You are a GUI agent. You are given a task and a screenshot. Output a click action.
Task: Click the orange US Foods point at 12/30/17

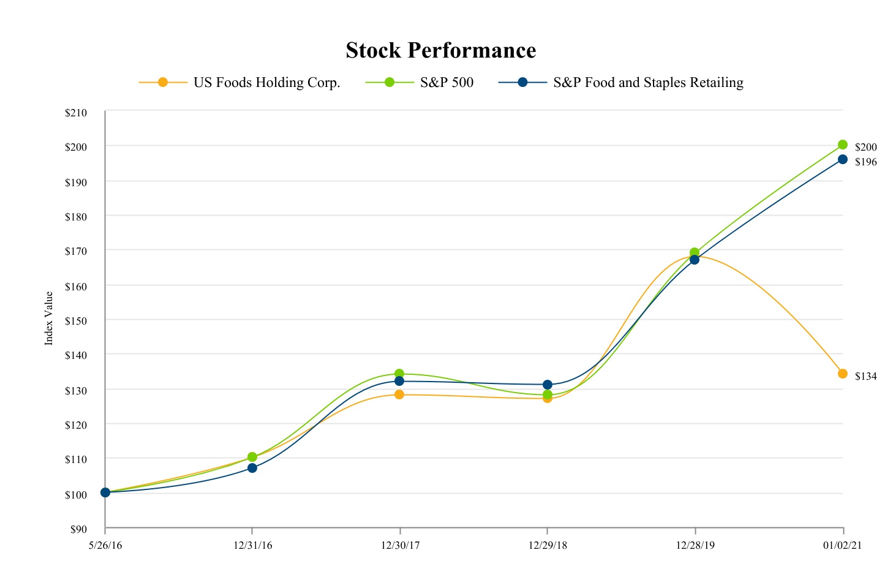tap(399, 394)
